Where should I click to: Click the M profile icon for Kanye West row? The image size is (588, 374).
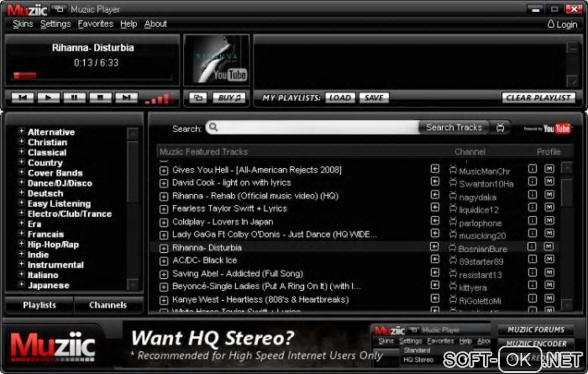(x=549, y=298)
